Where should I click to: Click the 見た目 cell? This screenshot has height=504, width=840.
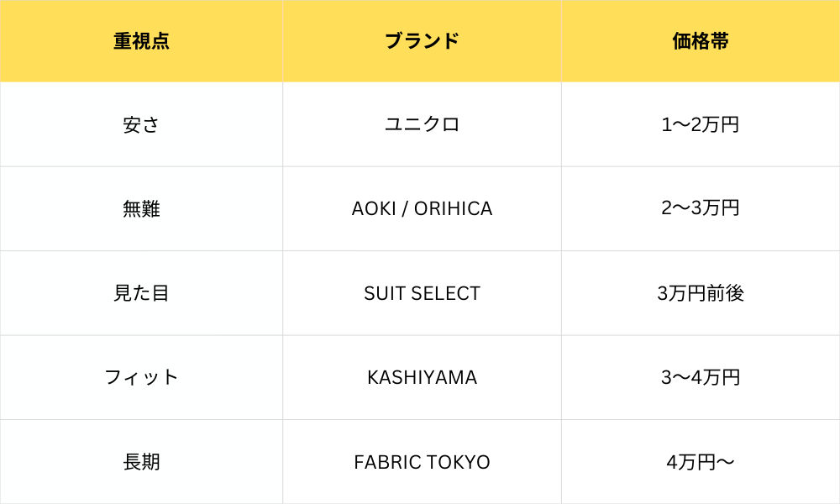coord(141,293)
